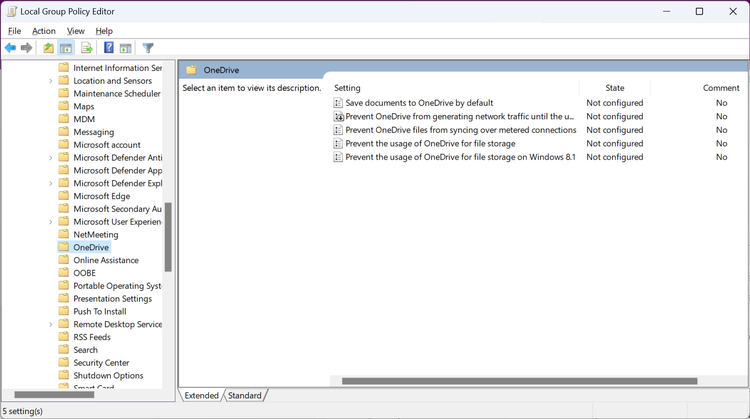Expand the Microsoft Defender Antivirus node

pyautogui.click(x=51, y=157)
